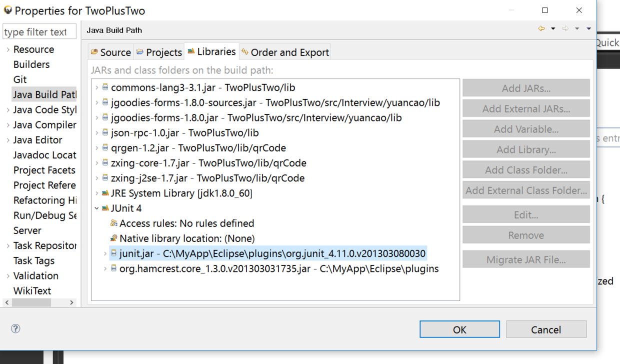Click the JUnit 4 library icon
This screenshot has width=620, height=364.
pyautogui.click(x=105, y=208)
